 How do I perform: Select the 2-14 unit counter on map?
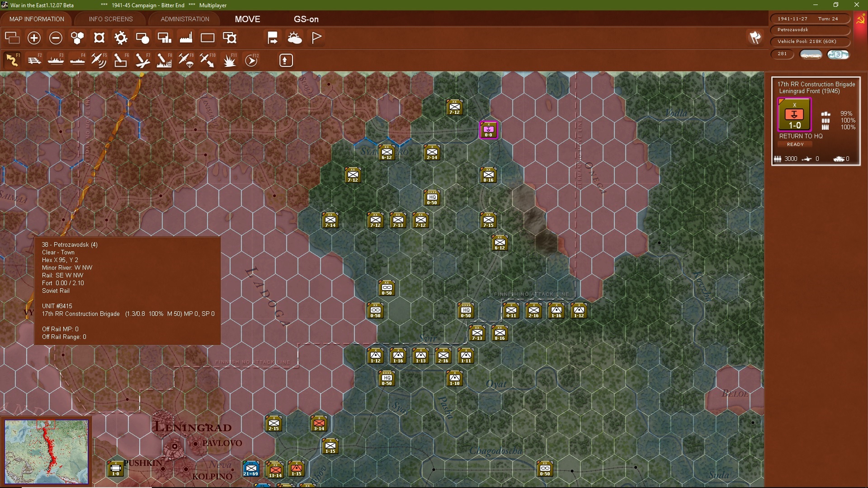tap(432, 152)
